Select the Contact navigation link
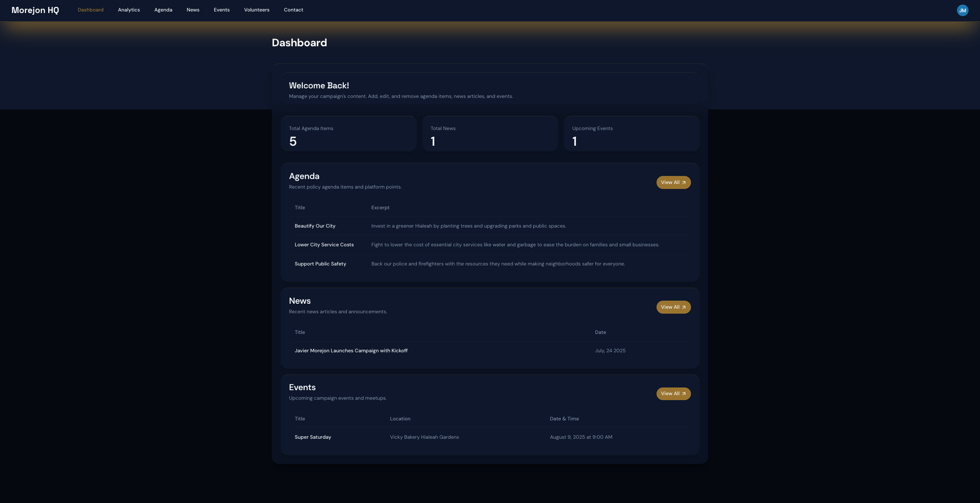This screenshot has width=980, height=503. tap(293, 10)
